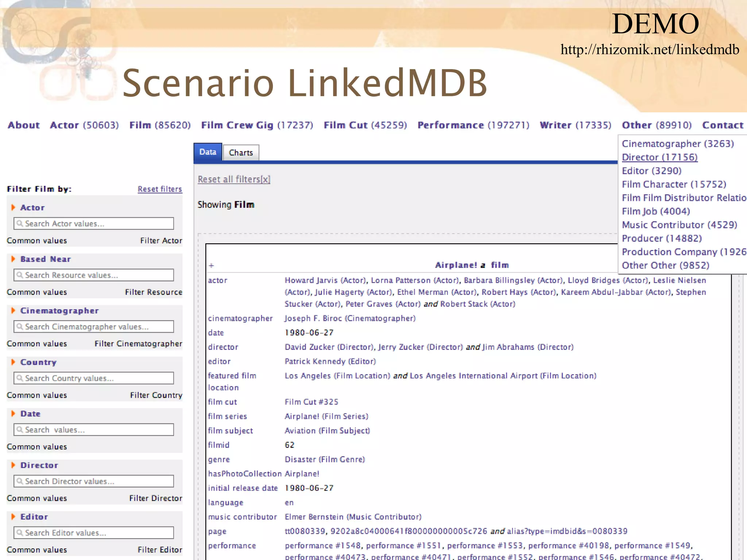Open the About menu item
747x560 pixels.
[24, 125]
